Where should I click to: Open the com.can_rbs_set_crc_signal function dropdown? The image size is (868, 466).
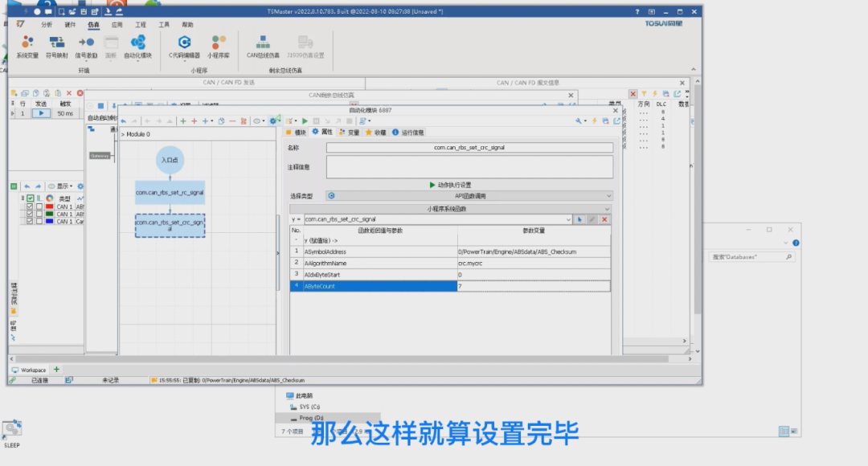(568, 219)
